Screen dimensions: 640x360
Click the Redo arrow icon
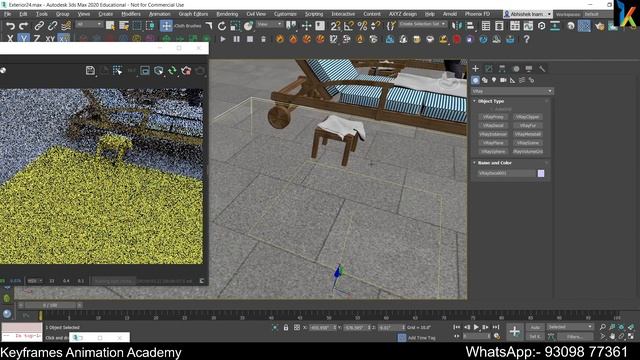pos(23,26)
